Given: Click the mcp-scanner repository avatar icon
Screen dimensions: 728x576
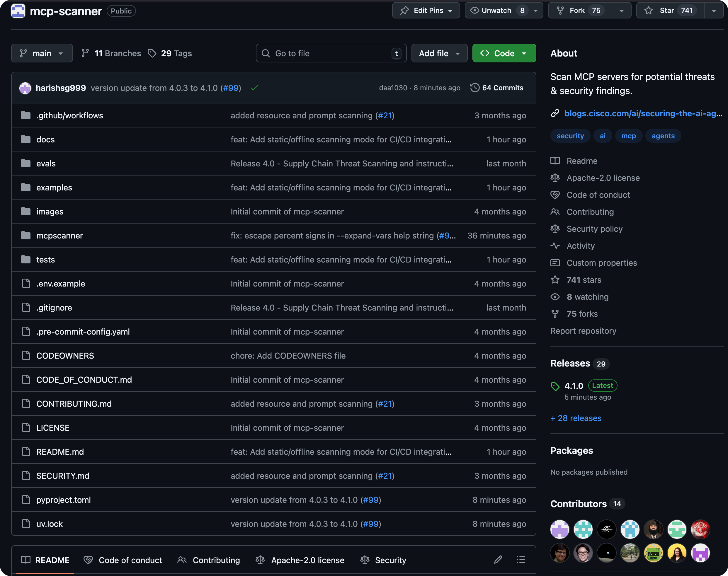Looking at the screenshot, I should (x=18, y=11).
